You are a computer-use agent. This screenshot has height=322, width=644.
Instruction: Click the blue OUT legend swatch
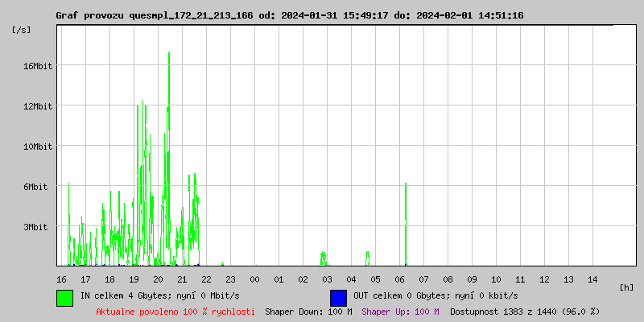pyautogui.click(x=338, y=297)
